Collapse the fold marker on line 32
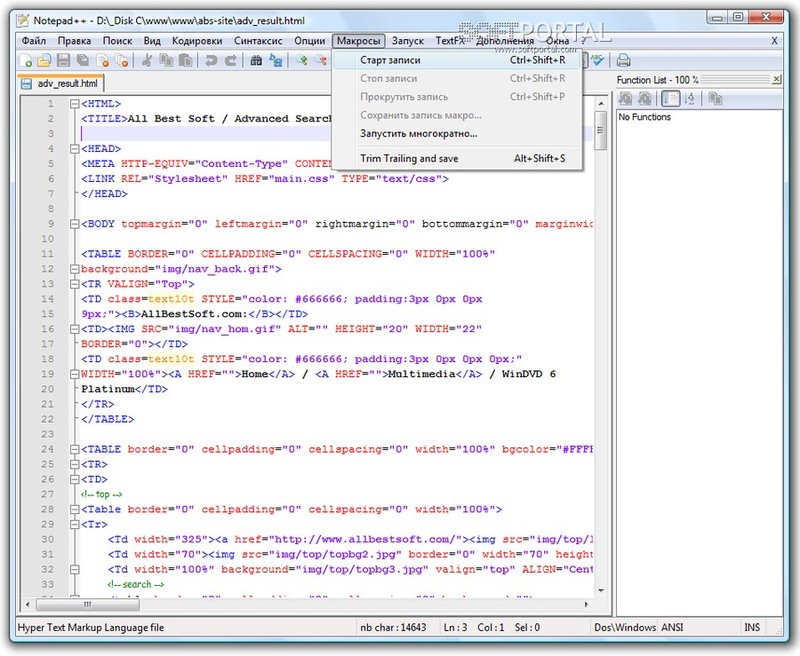This screenshot has height=656, width=800. (74, 569)
